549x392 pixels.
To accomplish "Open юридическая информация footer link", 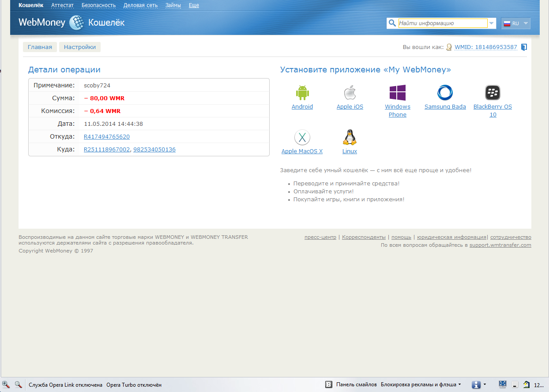I will (451, 237).
